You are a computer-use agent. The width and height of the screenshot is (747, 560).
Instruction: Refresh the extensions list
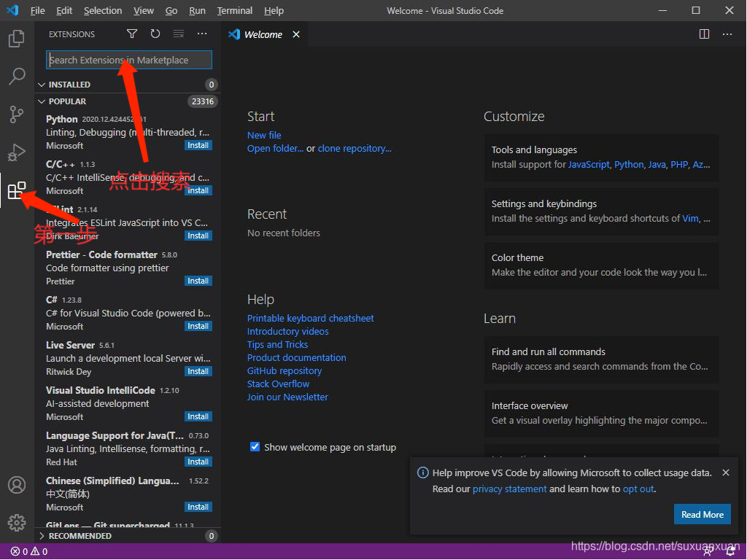155,34
